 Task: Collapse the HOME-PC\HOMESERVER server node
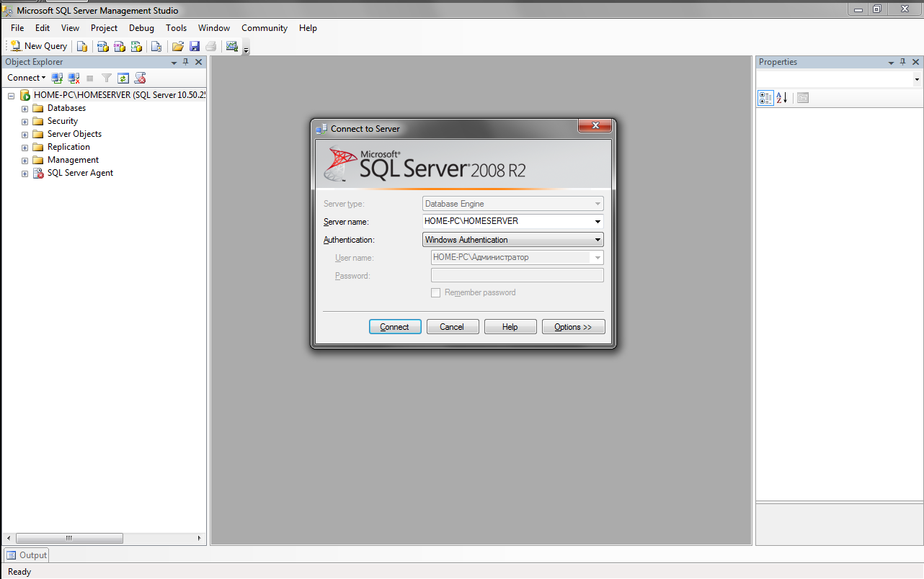click(12, 95)
